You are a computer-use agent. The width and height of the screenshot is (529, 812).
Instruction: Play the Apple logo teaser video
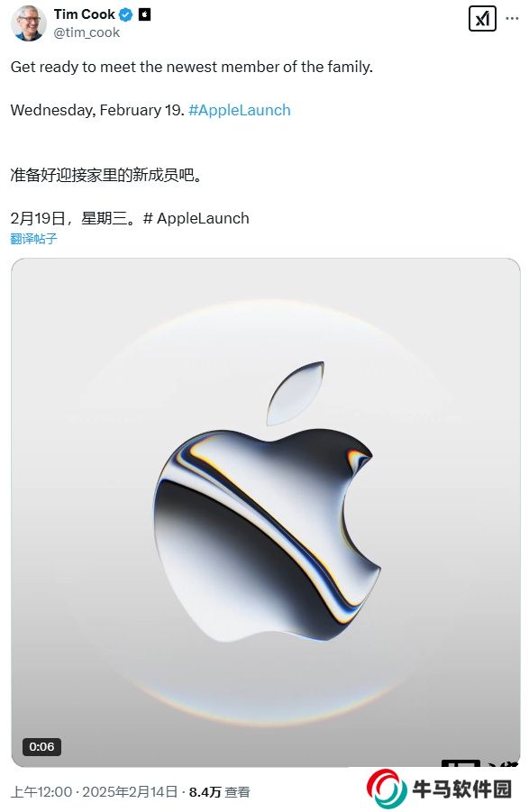(x=266, y=512)
